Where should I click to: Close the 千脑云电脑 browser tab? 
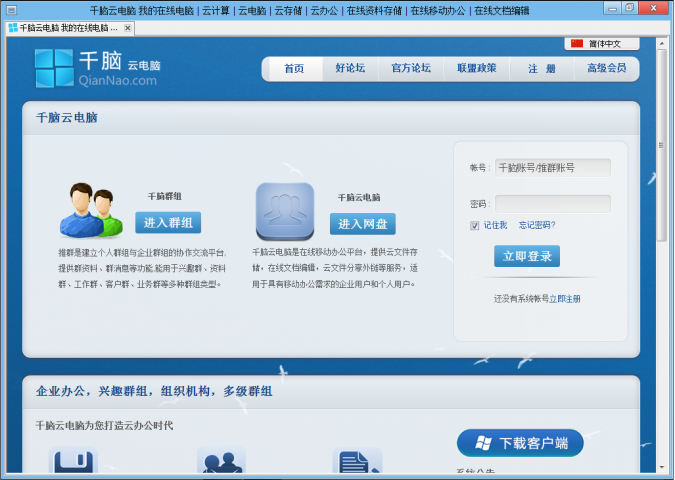pyautogui.click(x=127, y=28)
